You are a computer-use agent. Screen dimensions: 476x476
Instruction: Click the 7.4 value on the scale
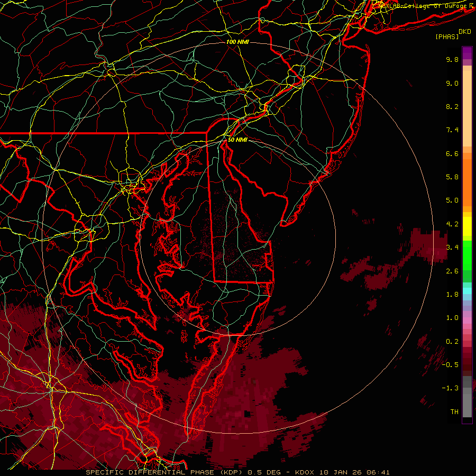tap(452, 130)
